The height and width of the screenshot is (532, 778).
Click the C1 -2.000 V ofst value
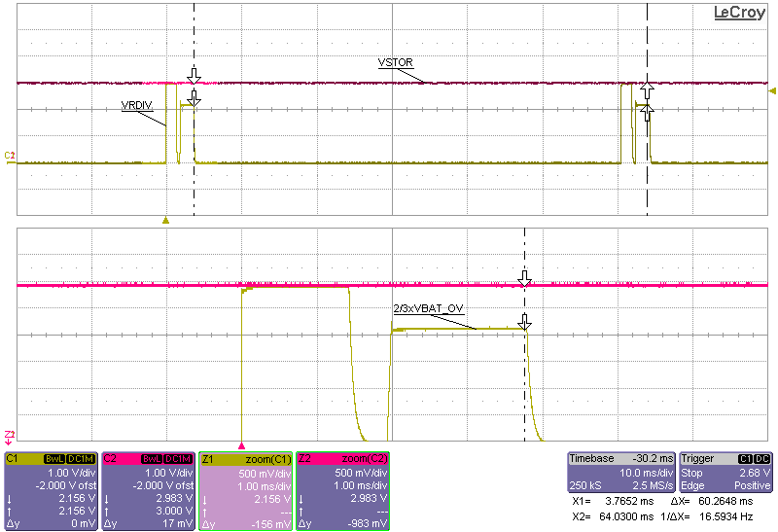66,485
